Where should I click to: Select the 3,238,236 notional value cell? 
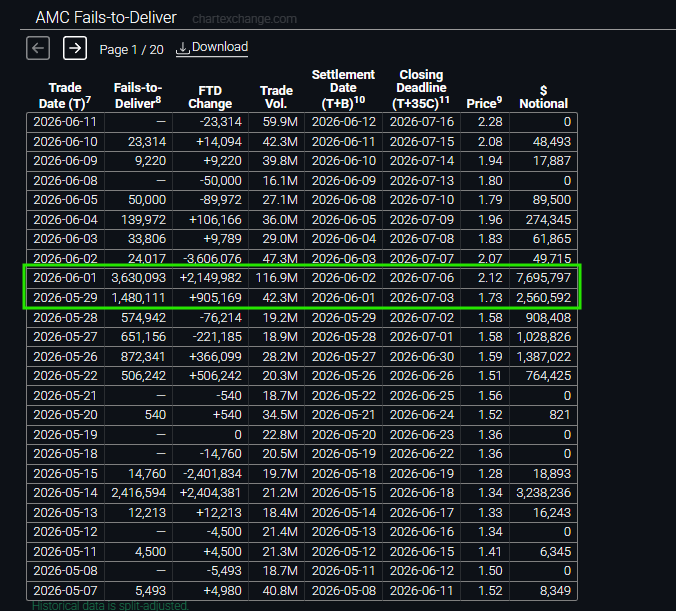(x=543, y=493)
